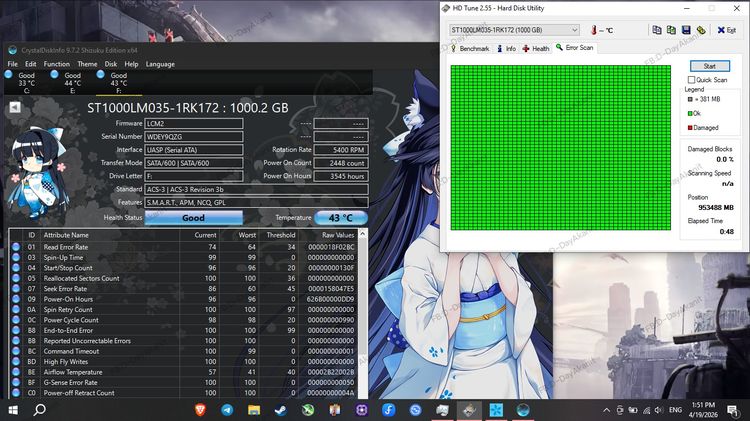Click the ENG language indicator
This screenshot has width=750, height=421.
point(675,410)
